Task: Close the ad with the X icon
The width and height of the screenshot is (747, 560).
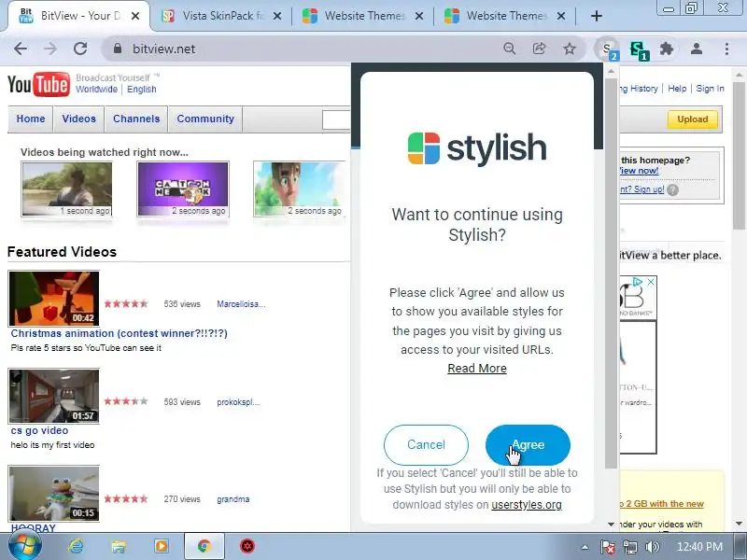Action: pos(651,282)
